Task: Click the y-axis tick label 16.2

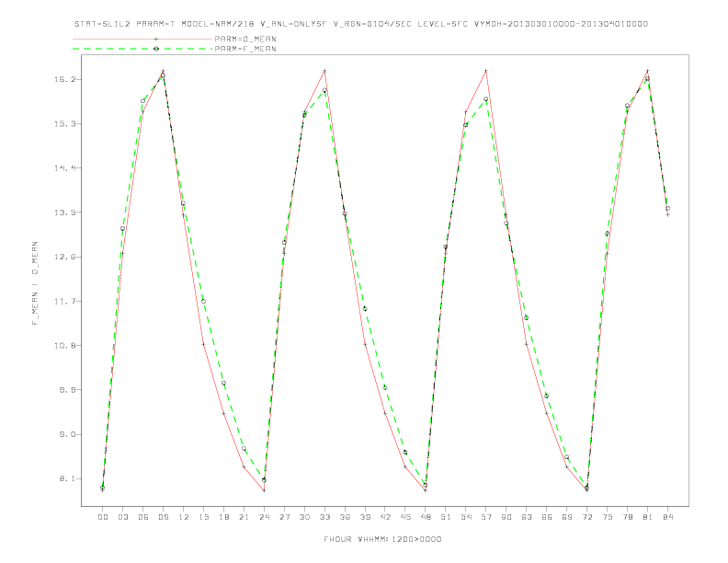Action: pos(64,79)
